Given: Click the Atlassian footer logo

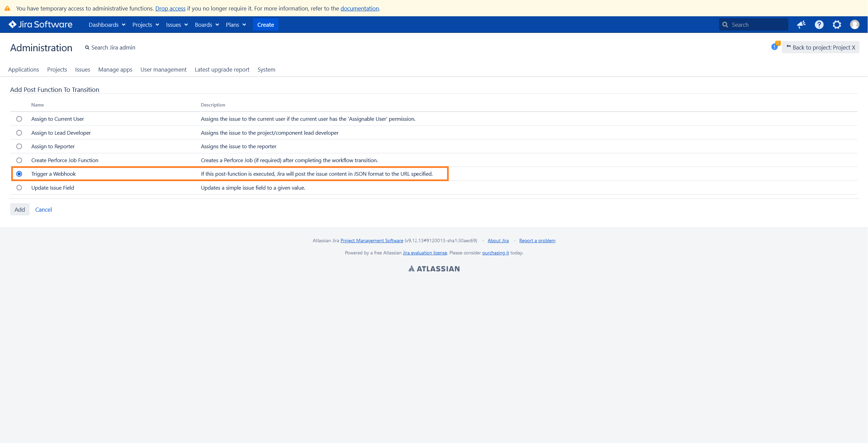Looking at the screenshot, I should (434, 269).
